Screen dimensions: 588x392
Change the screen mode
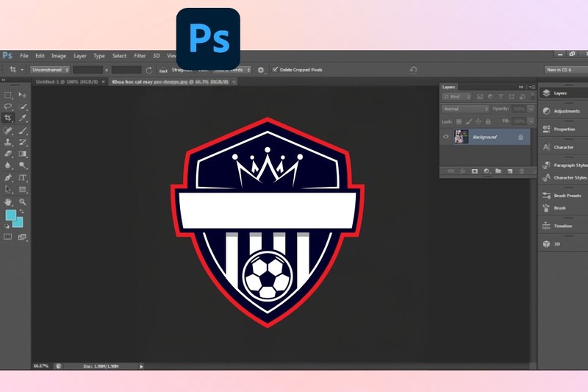click(x=23, y=237)
